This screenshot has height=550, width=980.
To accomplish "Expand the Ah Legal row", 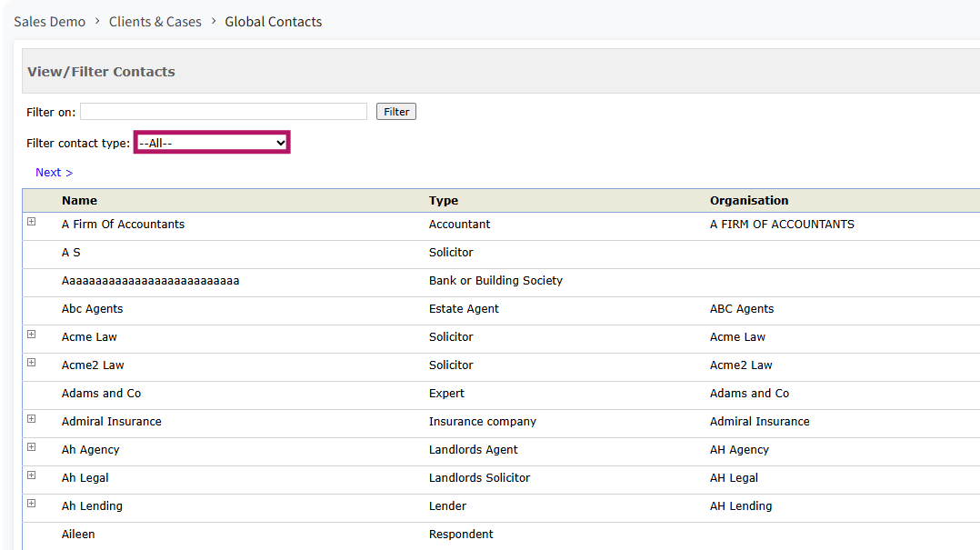I will tap(31, 475).
